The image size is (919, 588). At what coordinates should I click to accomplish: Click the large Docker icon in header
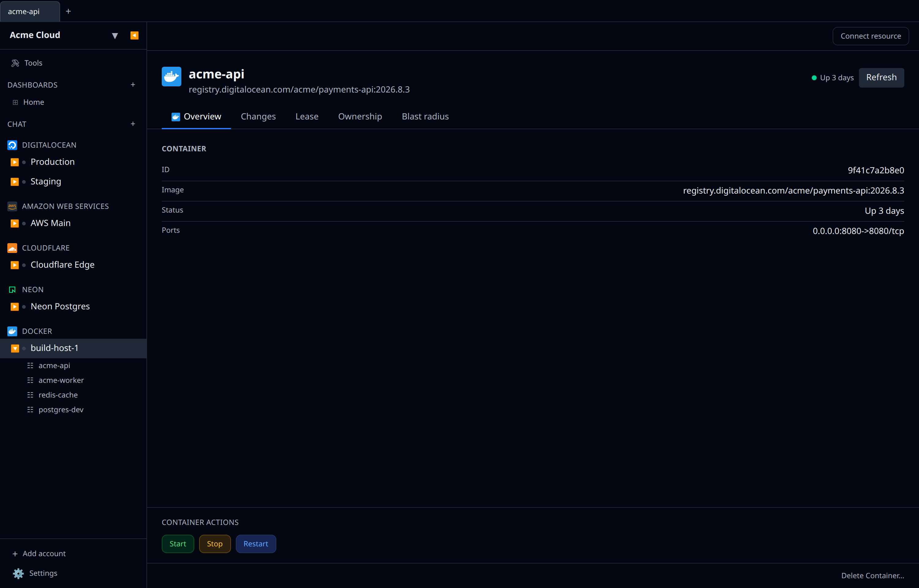click(x=172, y=77)
